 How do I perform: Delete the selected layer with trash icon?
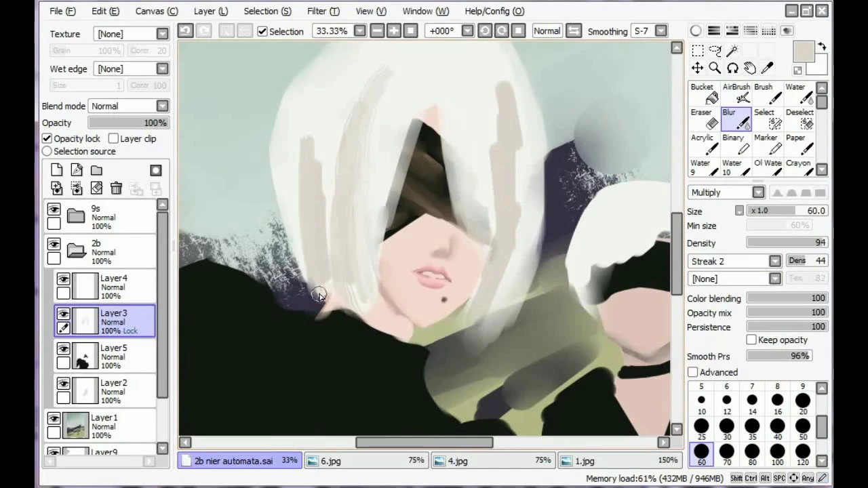[x=116, y=188]
